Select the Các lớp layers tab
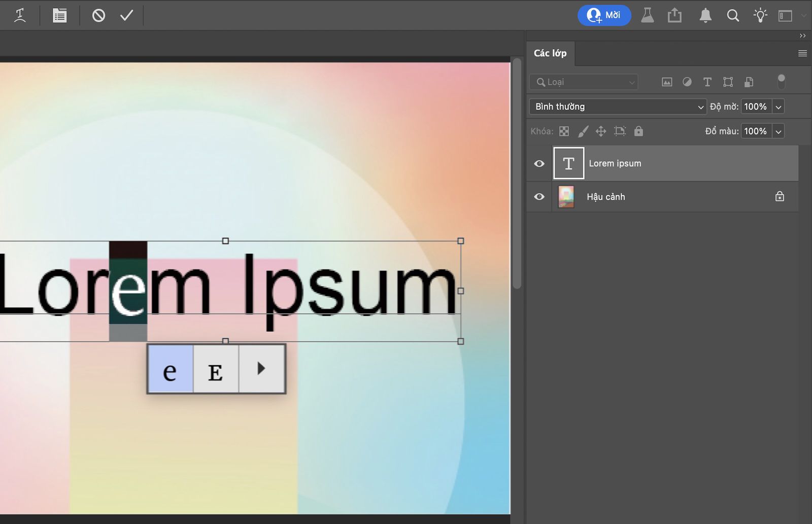This screenshot has height=524, width=812. 550,53
